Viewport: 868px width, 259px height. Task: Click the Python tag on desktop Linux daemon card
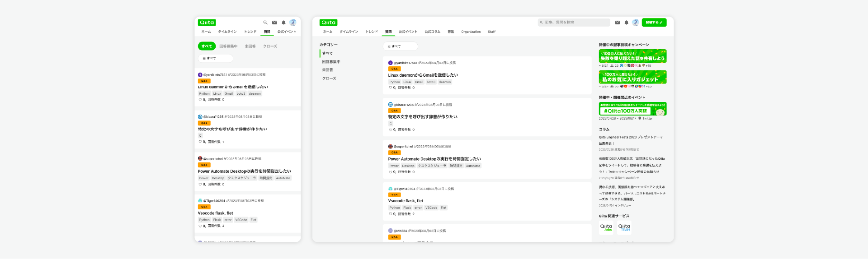tap(395, 82)
